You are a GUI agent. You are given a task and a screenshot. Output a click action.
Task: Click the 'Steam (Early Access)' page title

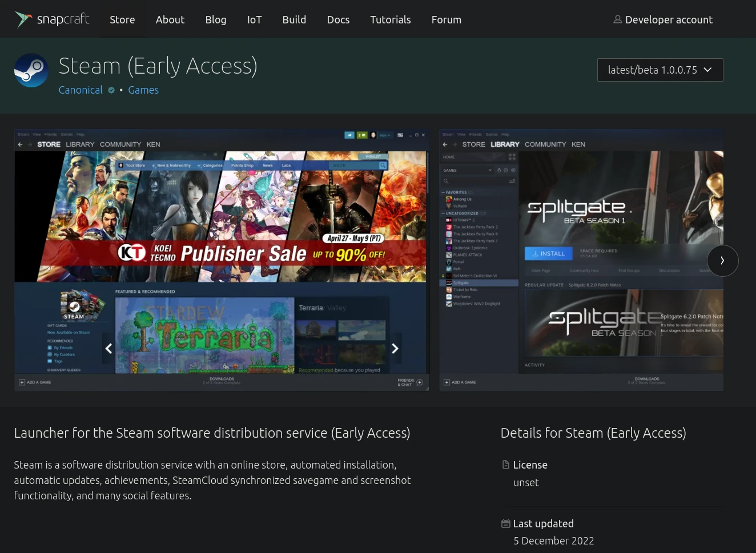(158, 66)
